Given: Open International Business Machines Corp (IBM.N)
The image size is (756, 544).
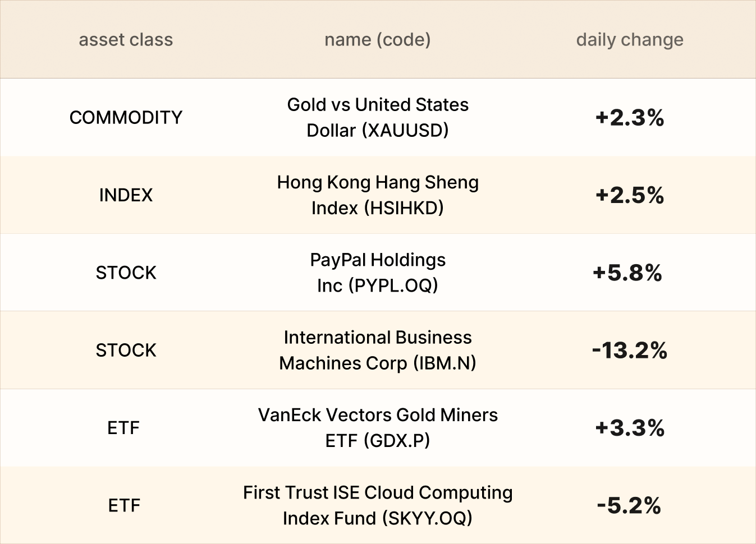Looking at the screenshot, I should point(377,351).
